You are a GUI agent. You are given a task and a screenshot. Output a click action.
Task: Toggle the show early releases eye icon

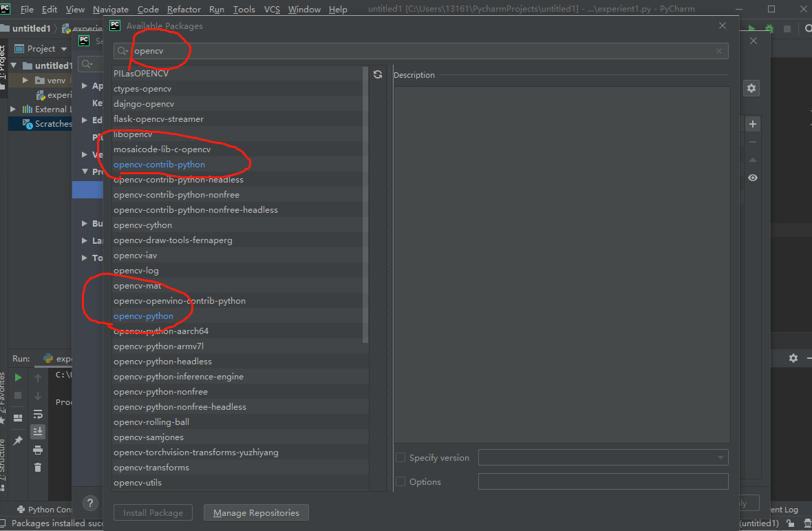753,178
